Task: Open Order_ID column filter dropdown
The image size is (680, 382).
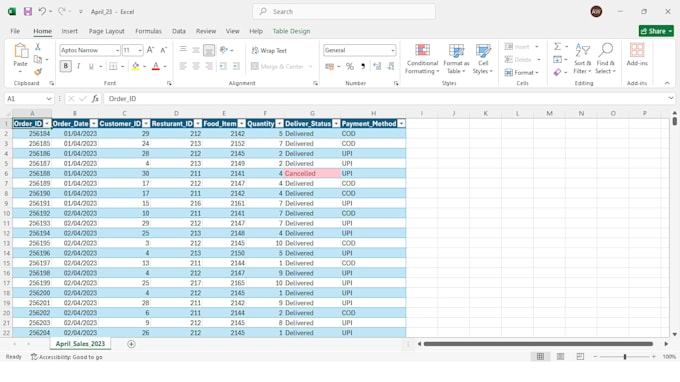Action: click(x=47, y=124)
